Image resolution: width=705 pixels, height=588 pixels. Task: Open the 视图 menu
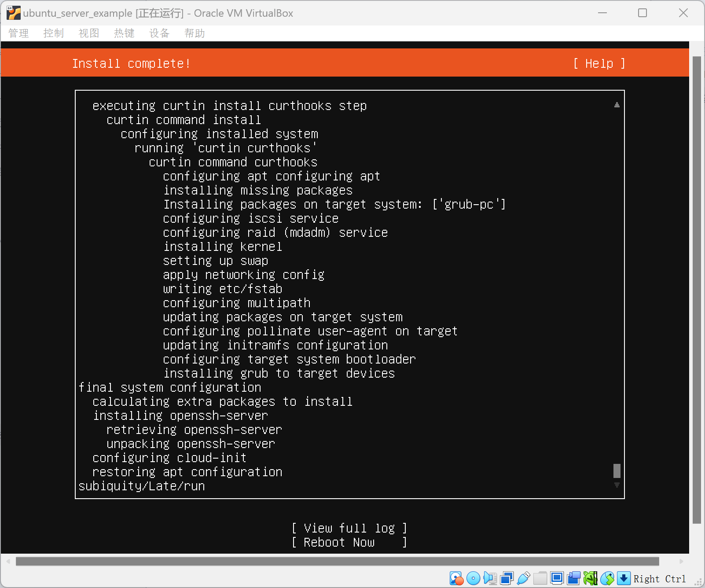[x=89, y=33]
